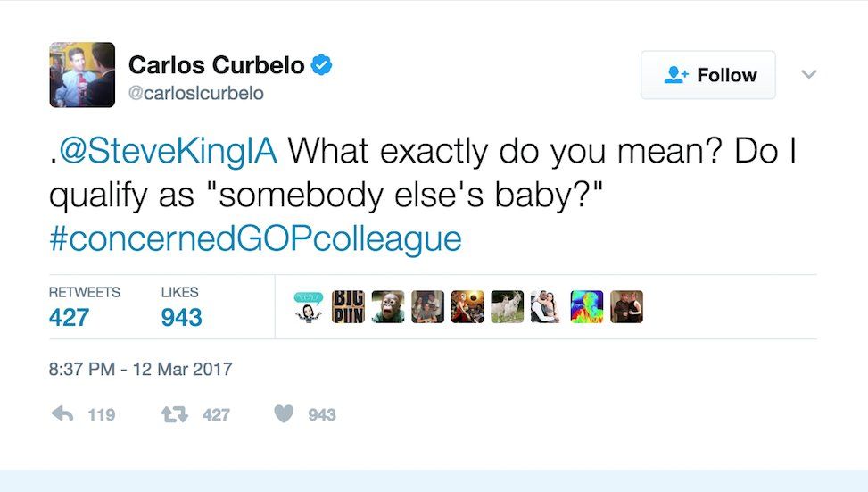Open the 'BIG PUN' liker avatar
Viewport: 868px width, 492px height.
[x=348, y=306]
